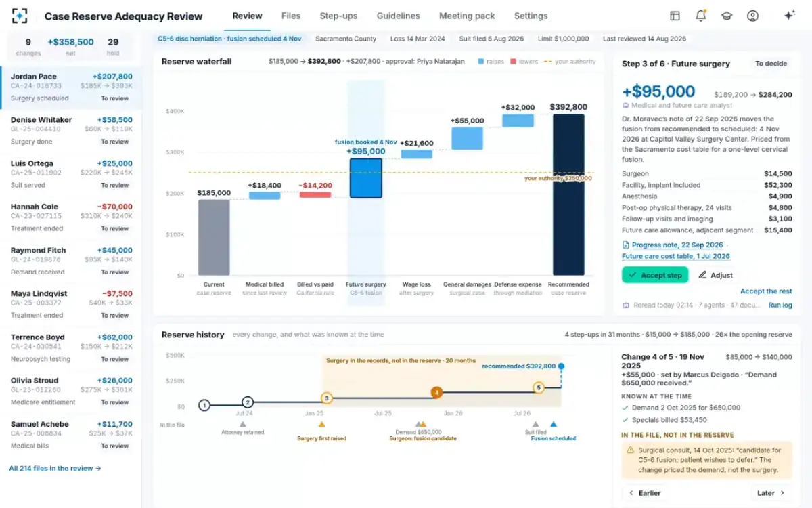812x508 pixels.
Task: Select history step 5 circle
Action: point(539,388)
